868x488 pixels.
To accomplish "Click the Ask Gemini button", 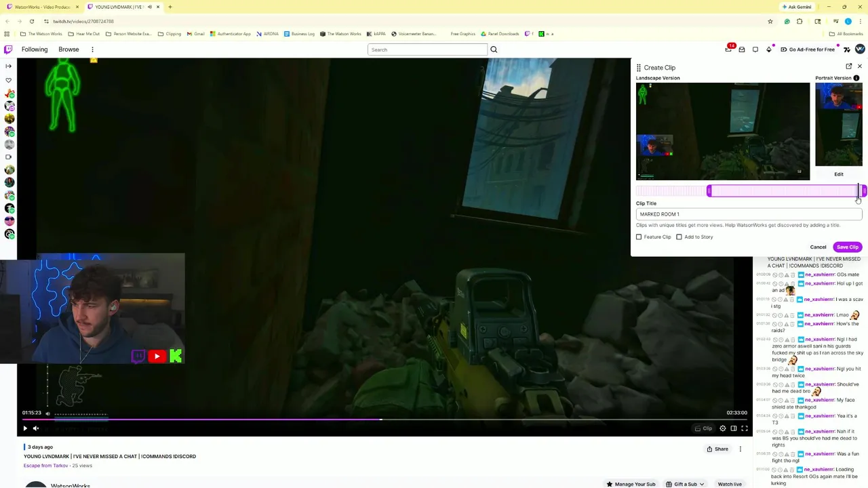I will point(797,7).
